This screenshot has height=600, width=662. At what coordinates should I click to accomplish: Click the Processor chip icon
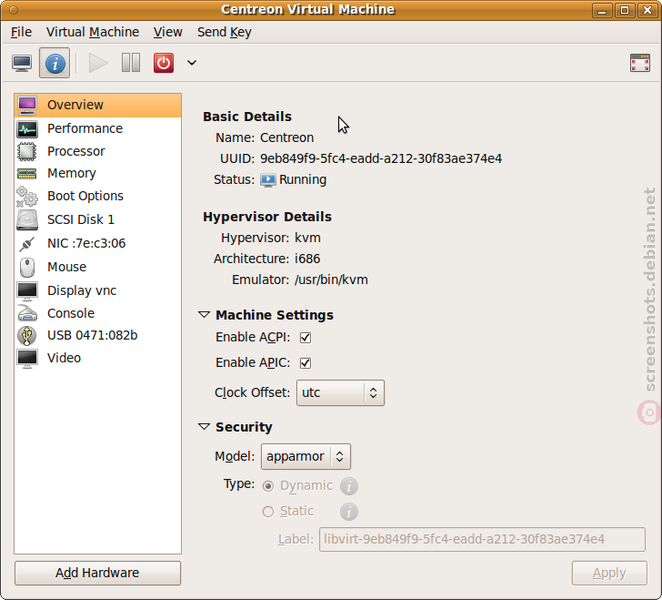click(27, 152)
